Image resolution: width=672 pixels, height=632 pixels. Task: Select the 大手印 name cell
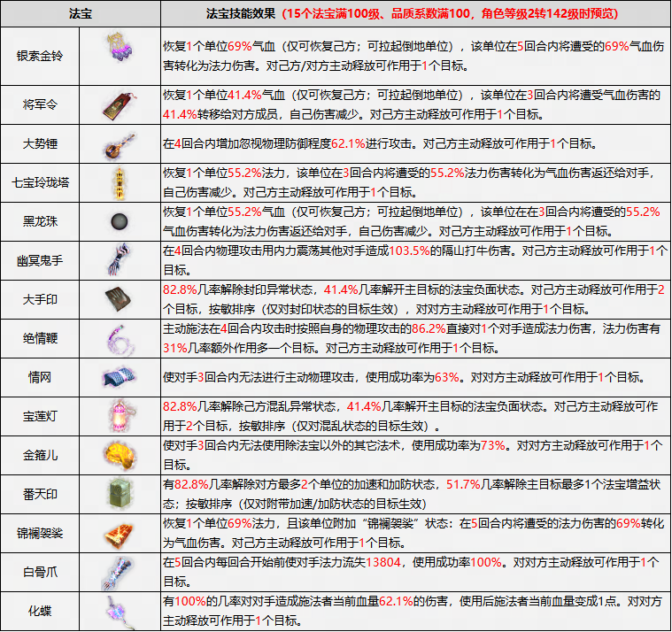coord(40,299)
